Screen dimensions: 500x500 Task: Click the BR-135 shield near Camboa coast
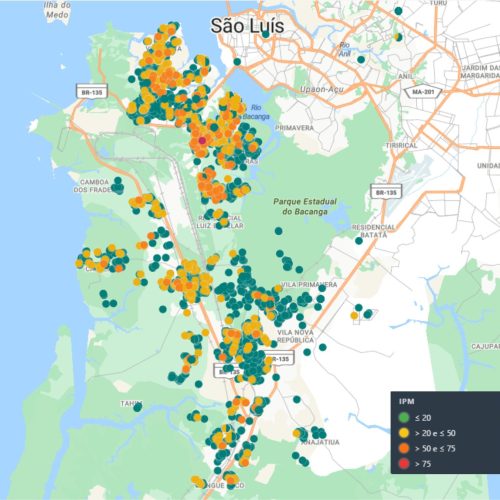pos(92,92)
